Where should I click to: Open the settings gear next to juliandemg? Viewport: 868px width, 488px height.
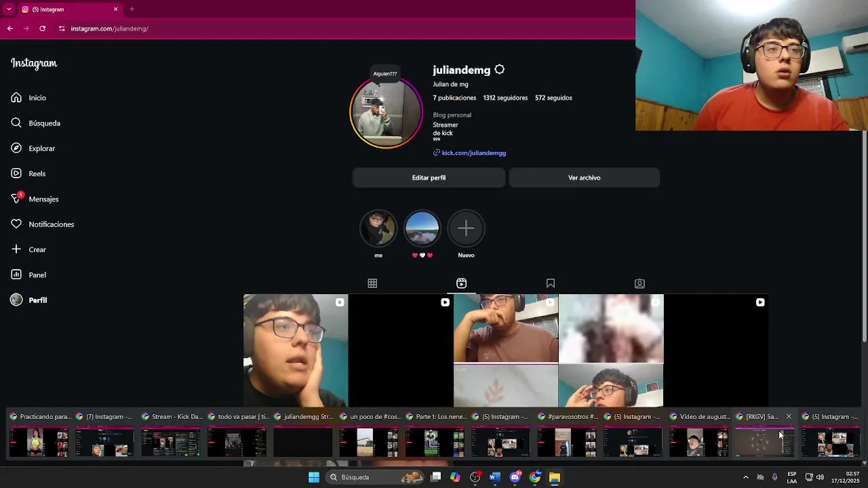(x=500, y=70)
